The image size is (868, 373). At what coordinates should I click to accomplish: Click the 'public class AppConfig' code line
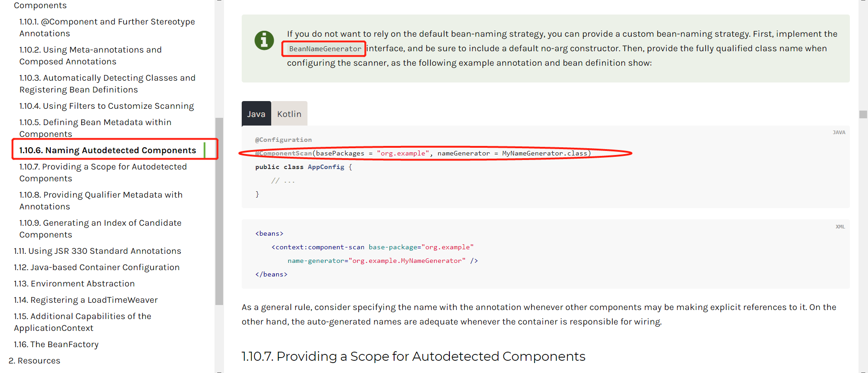[303, 167]
